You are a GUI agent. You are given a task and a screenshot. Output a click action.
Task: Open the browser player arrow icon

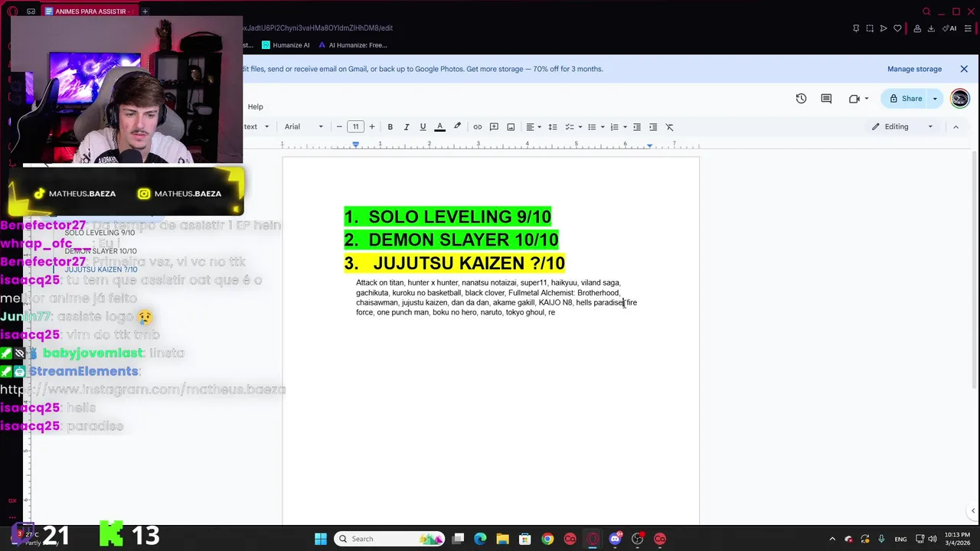coord(884,28)
